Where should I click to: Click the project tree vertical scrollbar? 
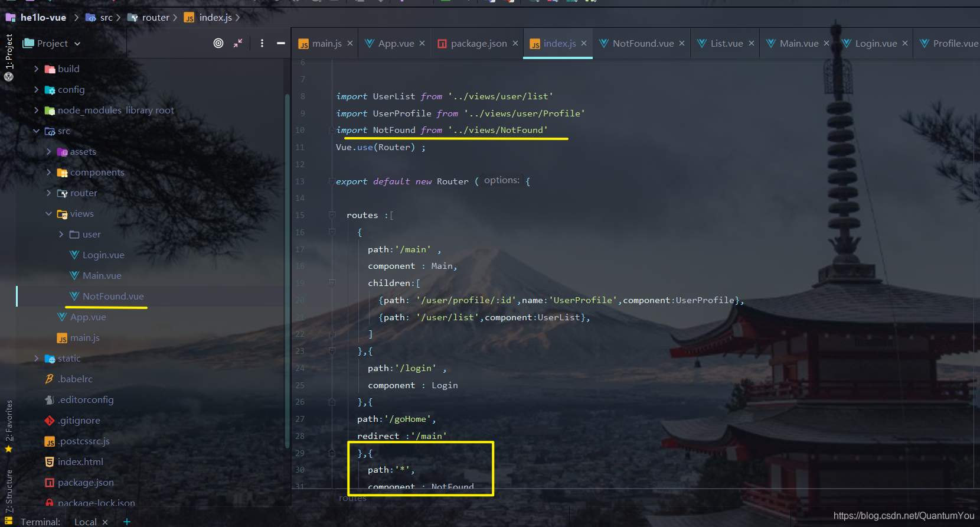tap(288, 271)
